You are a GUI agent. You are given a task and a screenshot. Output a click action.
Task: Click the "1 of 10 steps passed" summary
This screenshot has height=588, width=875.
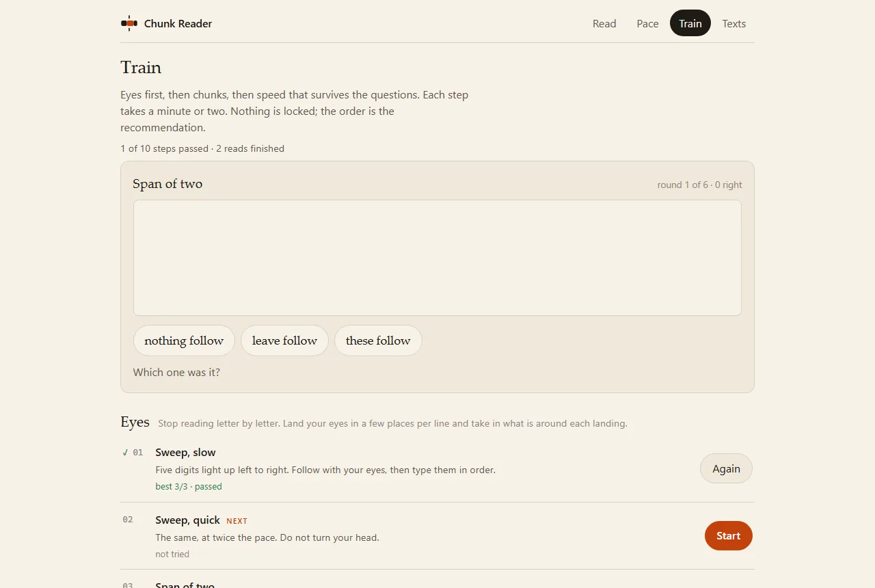pos(165,148)
